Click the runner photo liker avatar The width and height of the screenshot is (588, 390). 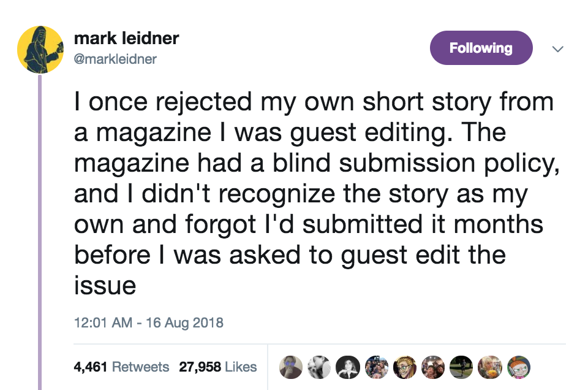[461, 367]
